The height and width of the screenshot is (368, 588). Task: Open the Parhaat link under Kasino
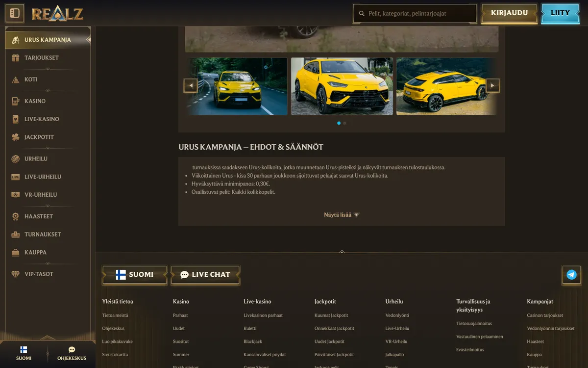[x=180, y=315]
